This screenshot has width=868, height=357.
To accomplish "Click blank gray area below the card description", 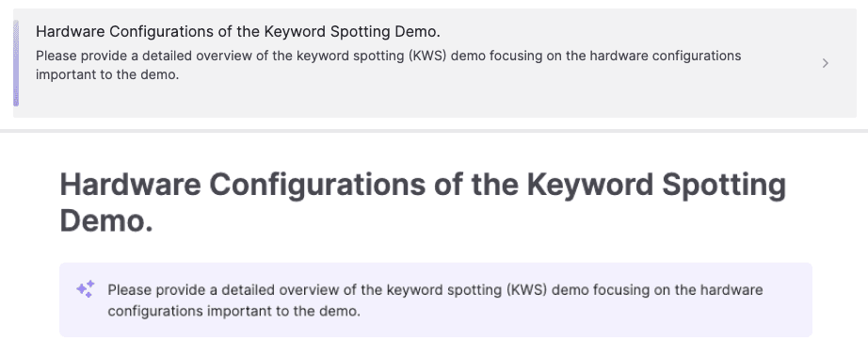I will (388, 100).
